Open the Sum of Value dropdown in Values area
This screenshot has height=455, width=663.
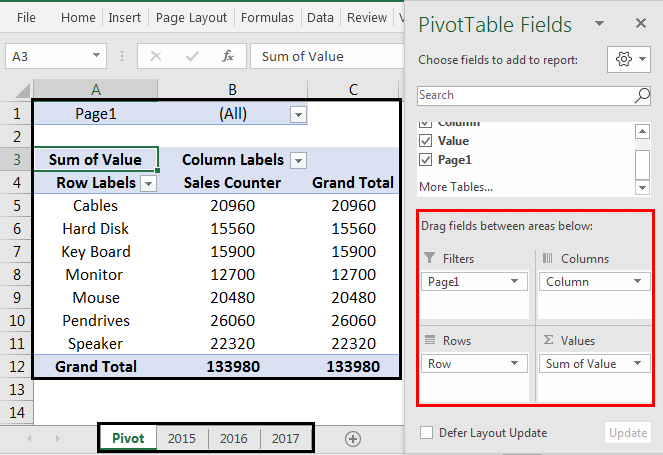(x=638, y=363)
